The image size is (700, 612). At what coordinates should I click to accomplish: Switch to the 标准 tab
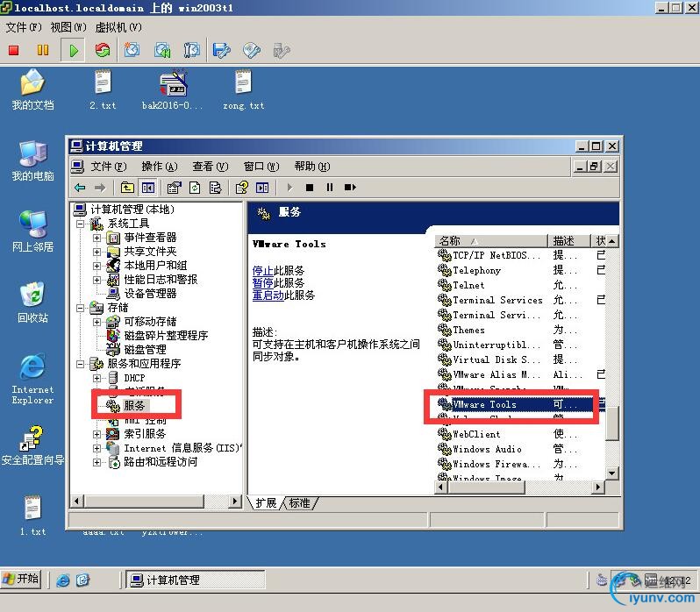[x=299, y=503]
